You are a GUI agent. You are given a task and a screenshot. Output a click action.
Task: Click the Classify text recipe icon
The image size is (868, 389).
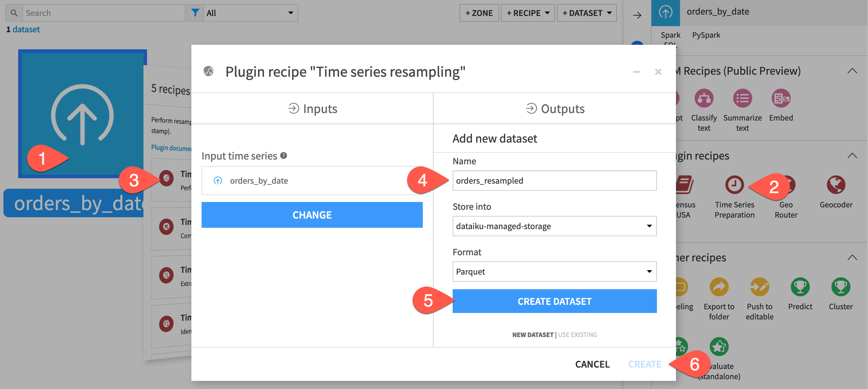(704, 98)
